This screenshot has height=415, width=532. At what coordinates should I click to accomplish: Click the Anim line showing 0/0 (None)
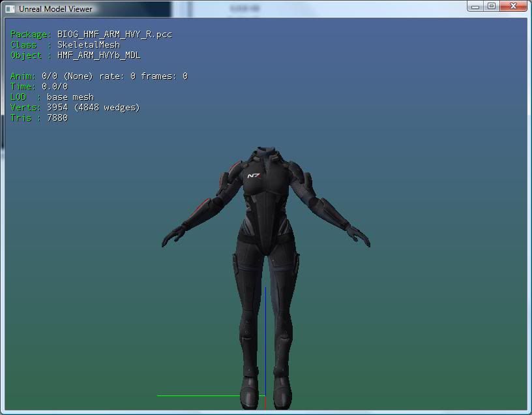(x=98, y=76)
